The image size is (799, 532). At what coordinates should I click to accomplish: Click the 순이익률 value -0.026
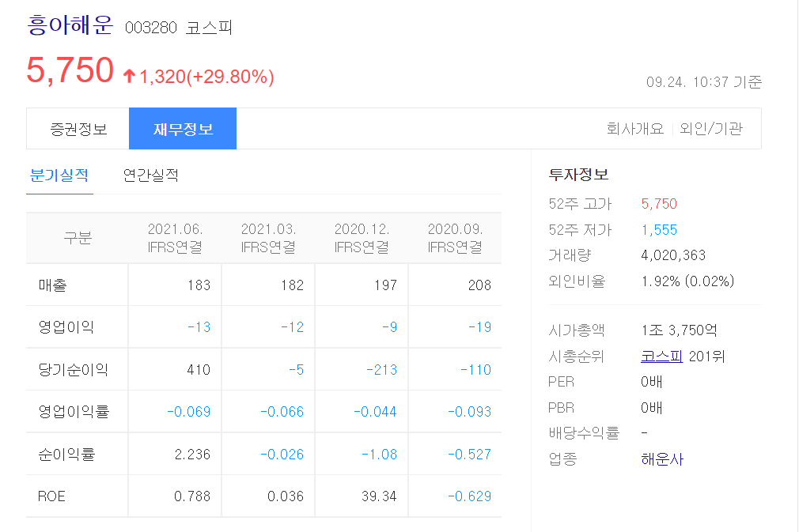point(282,454)
